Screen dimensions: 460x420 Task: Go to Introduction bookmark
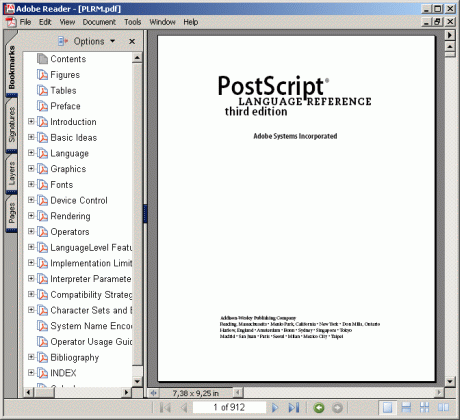(73, 122)
